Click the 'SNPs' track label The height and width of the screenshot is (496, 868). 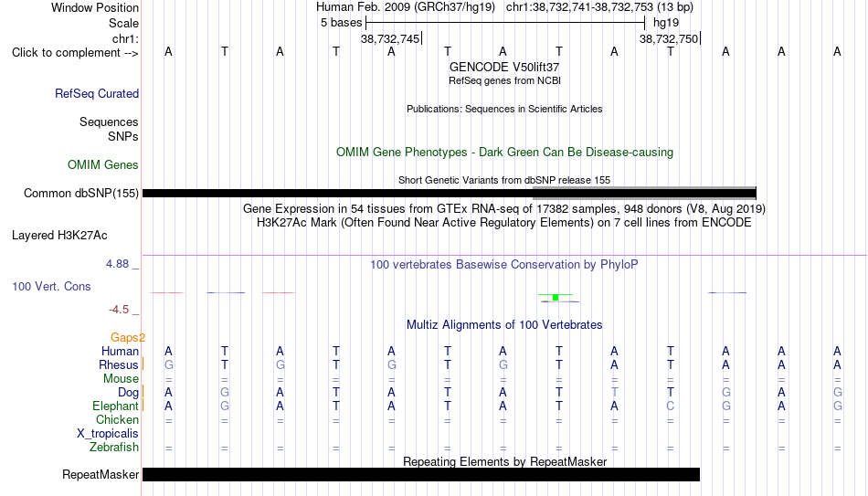(x=123, y=136)
